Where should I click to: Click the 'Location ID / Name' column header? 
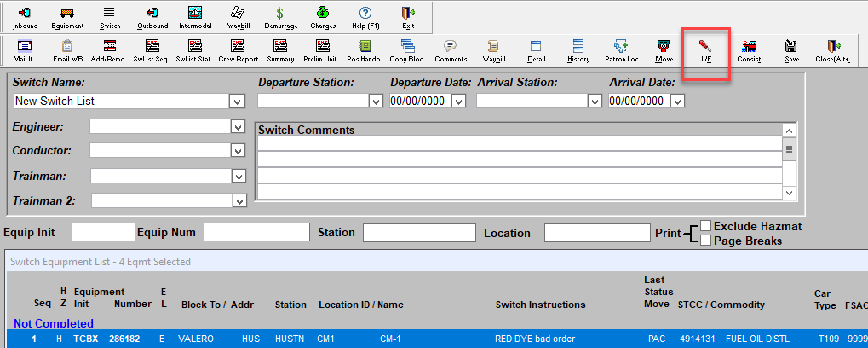tap(361, 304)
